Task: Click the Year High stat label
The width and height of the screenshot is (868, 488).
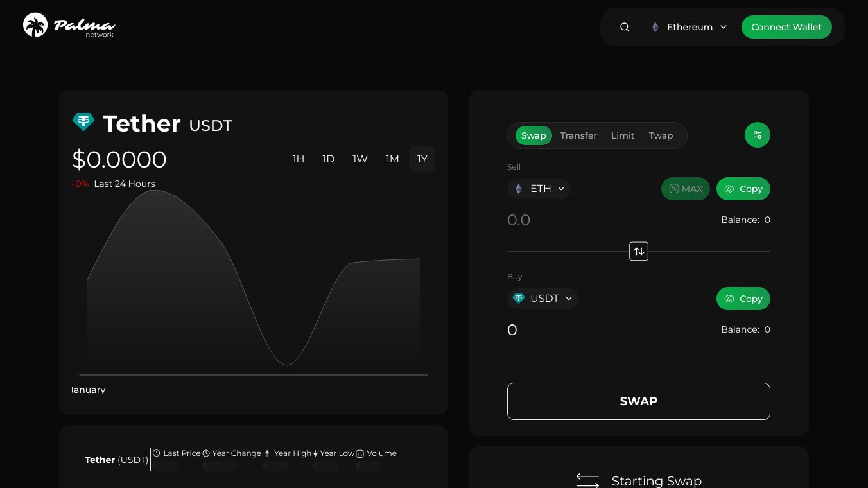Action: pyautogui.click(x=293, y=453)
